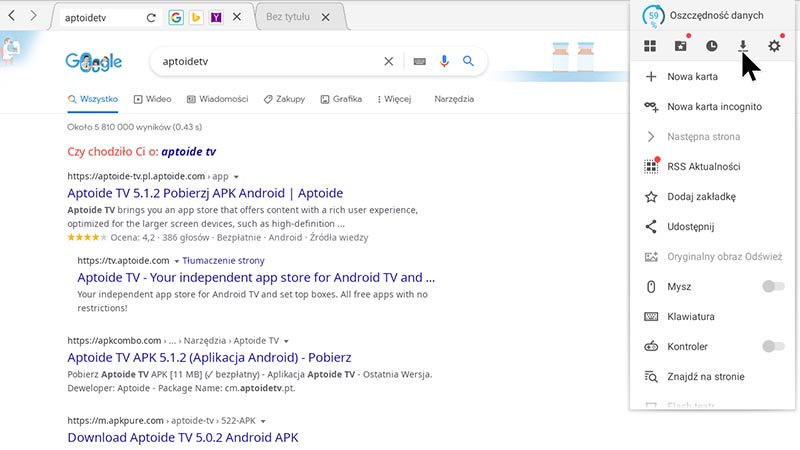Click the plus icon beside Nowa karta
The height and width of the screenshot is (450, 800).
tap(651, 77)
